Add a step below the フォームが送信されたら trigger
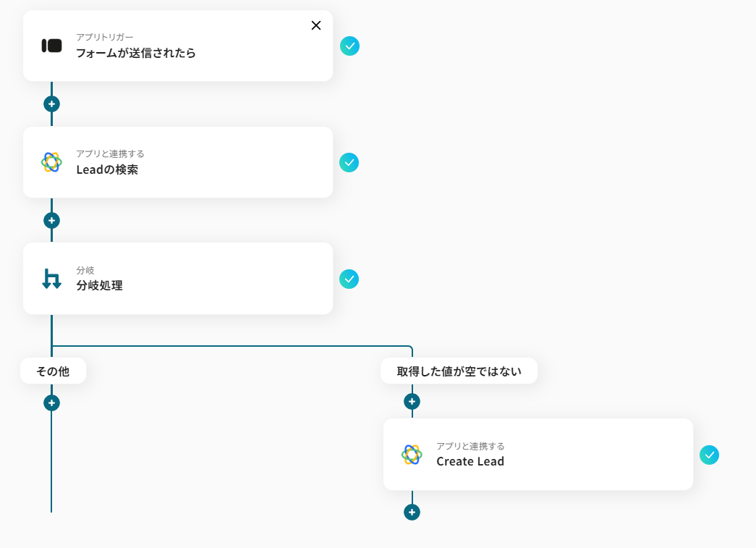The width and height of the screenshot is (756, 548). [x=51, y=104]
